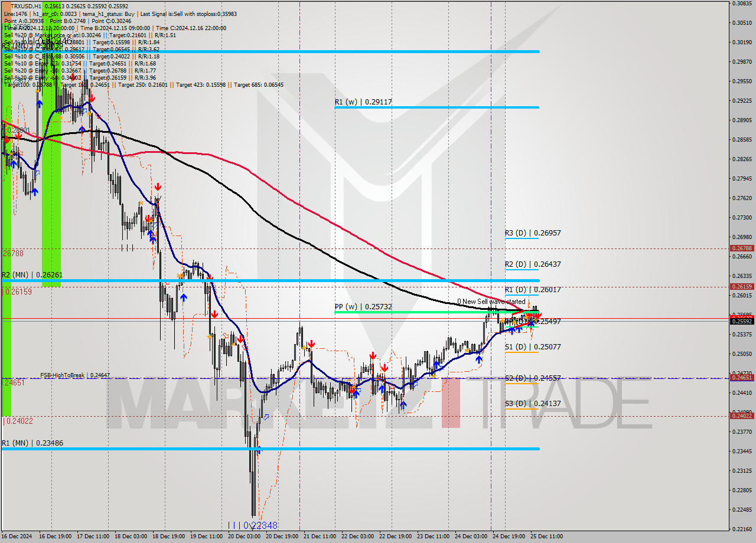
Task: Click the TRXUSD,H1 symbol title text
Action: [26, 6]
